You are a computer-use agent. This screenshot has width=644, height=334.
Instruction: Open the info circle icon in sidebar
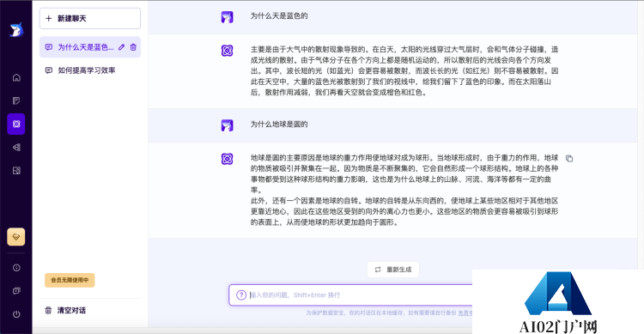[16, 267]
